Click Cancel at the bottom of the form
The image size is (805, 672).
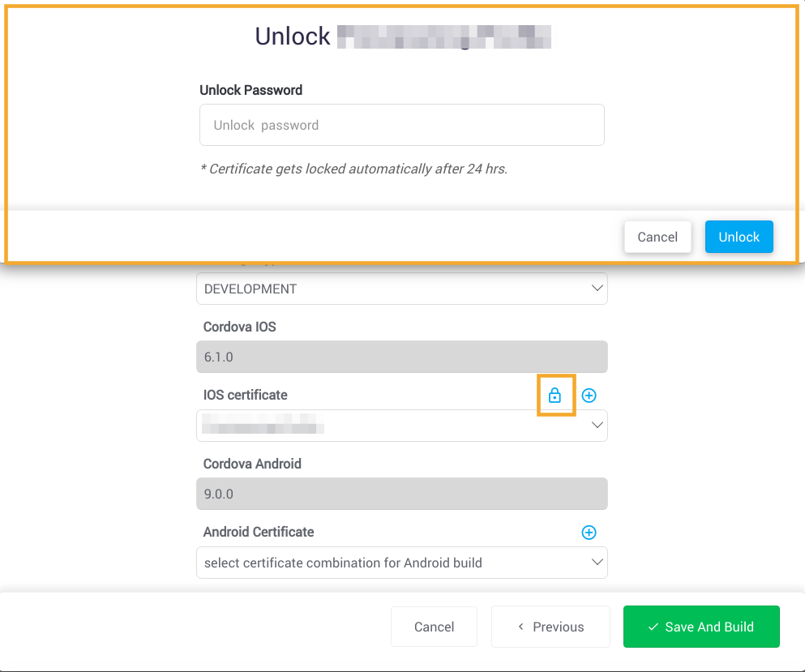click(x=434, y=627)
